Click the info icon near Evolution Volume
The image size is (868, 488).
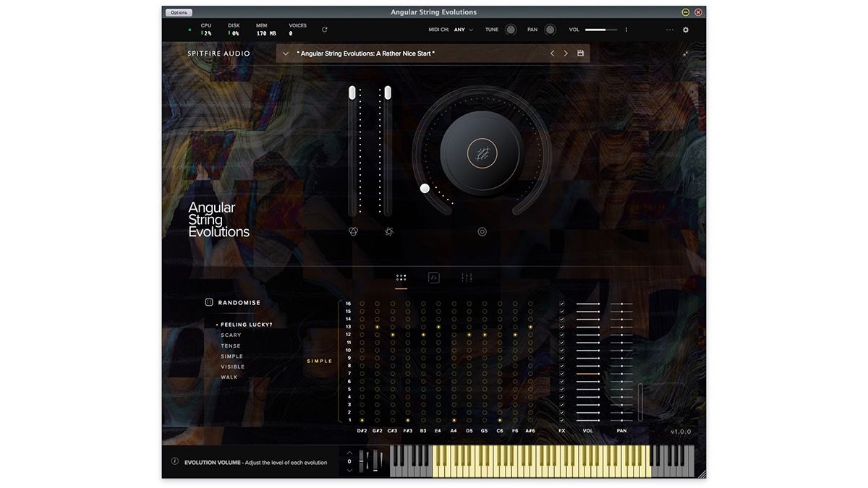click(174, 461)
